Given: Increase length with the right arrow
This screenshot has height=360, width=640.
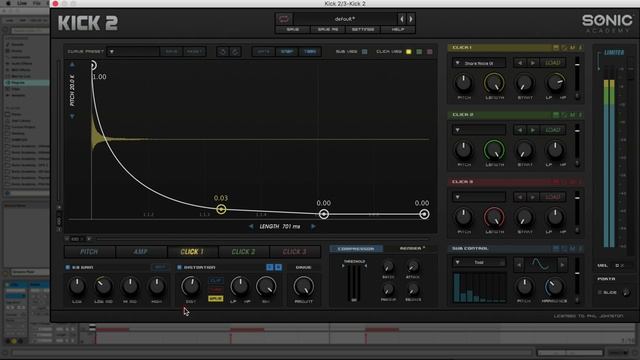Looking at the screenshot, I should pyautogui.click(x=313, y=226).
